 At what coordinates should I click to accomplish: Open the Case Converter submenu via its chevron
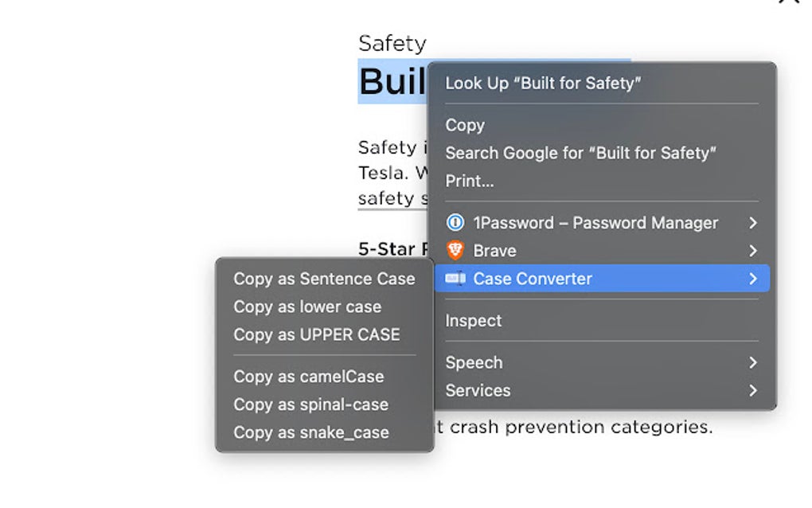(x=752, y=279)
